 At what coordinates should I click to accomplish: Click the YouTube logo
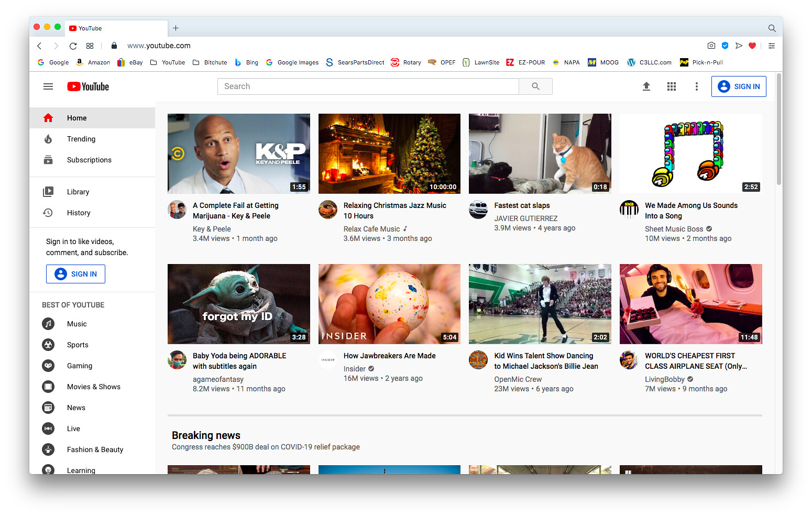click(88, 86)
